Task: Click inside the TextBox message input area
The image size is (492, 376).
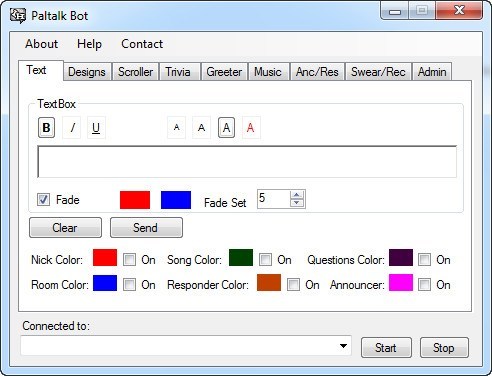Action: [x=247, y=162]
